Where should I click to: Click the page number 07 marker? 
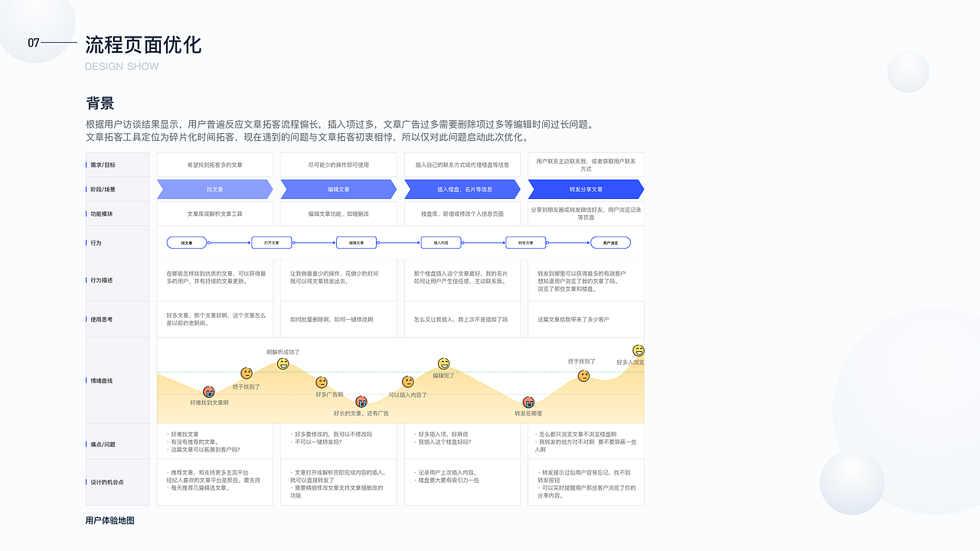point(31,42)
